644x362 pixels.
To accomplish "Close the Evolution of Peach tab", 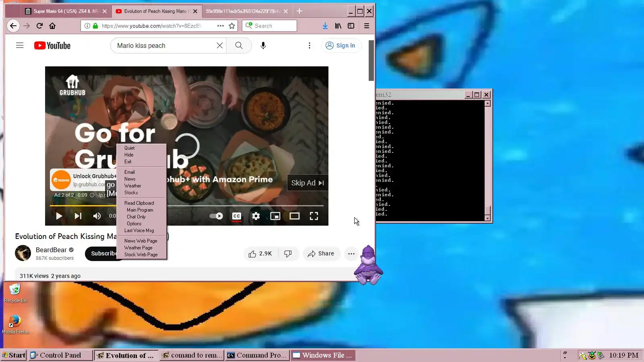I will tap(195, 11).
